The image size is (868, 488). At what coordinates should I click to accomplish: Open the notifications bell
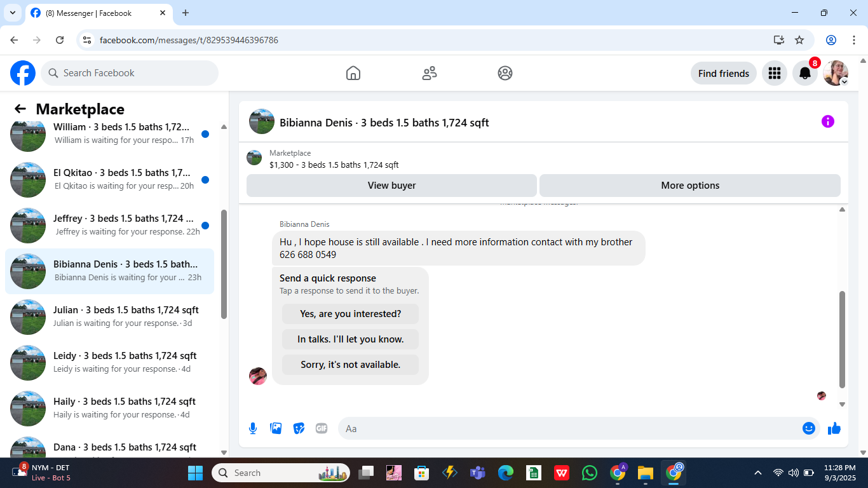pyautogui.click(x=805, y=73)
